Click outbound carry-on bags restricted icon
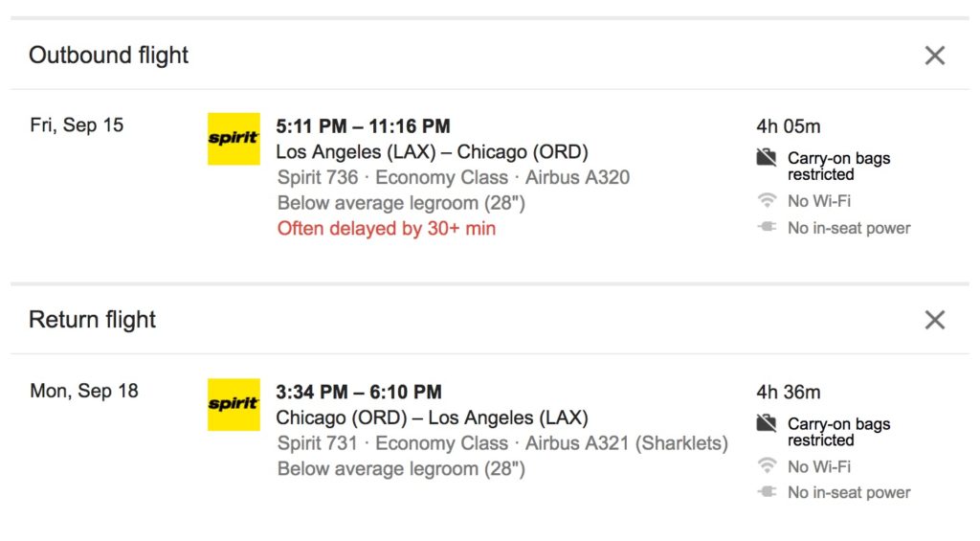 (767, 158)
